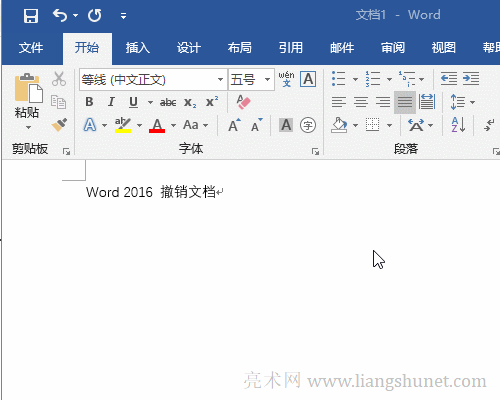Image resolution: width=500 pixels, height=400 pixels.
Task: Click the Shading paint bucket icon
Action: [x=339, y=125]
